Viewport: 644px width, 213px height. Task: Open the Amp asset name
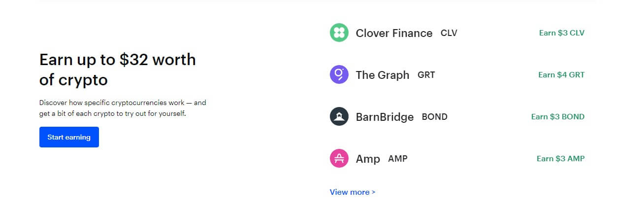coord(368,159)
